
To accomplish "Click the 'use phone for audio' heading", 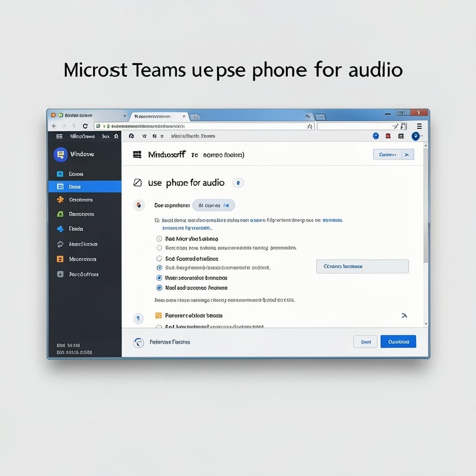I will pyautogui.click(x=186, y=183).
